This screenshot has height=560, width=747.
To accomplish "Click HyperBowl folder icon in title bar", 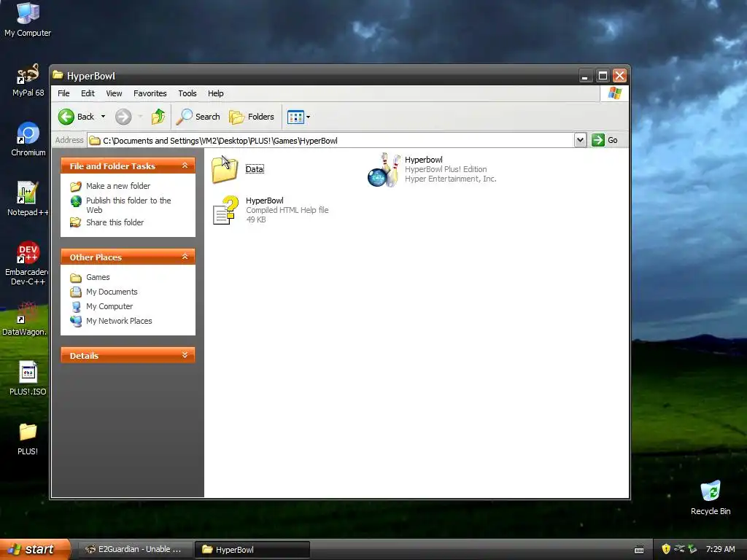I will (x=58, y=75).
